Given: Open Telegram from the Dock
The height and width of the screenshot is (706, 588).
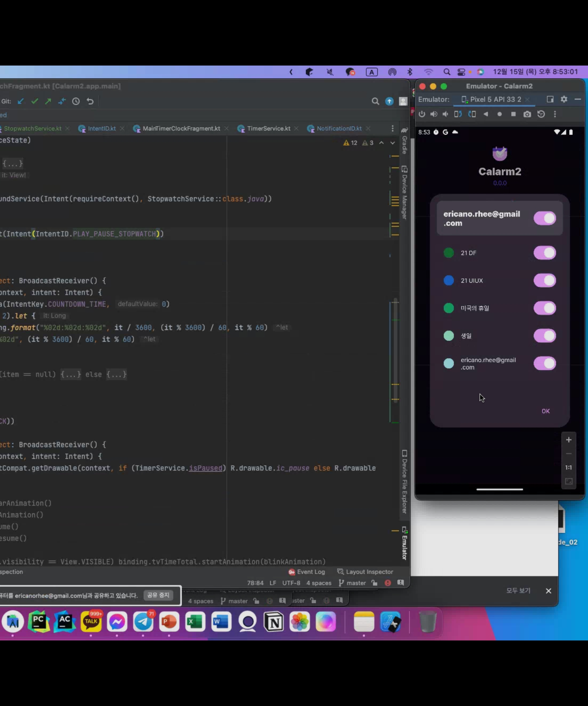Looking at the screenshot, I should pos(143,622).
